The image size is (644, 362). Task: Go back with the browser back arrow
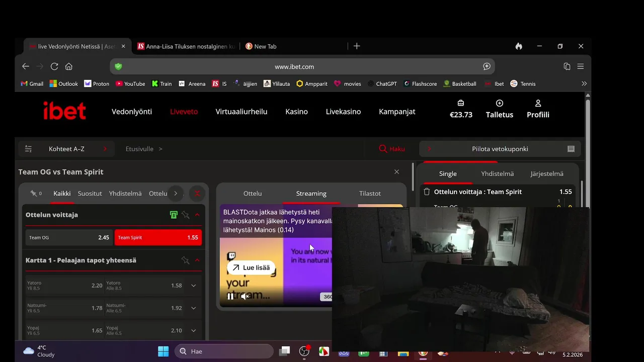(x=26, y=66)
